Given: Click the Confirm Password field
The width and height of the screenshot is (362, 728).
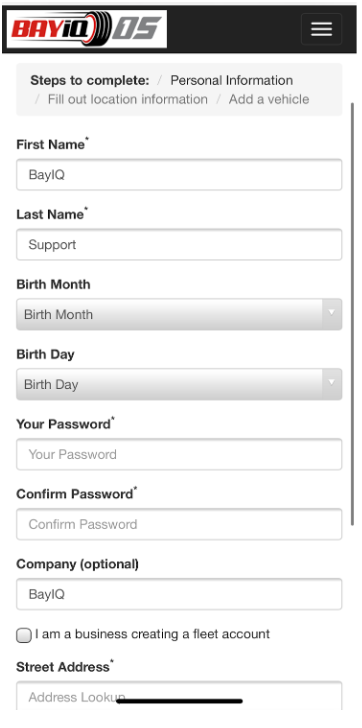Looking at the screenshot, I should pos(179,524).
